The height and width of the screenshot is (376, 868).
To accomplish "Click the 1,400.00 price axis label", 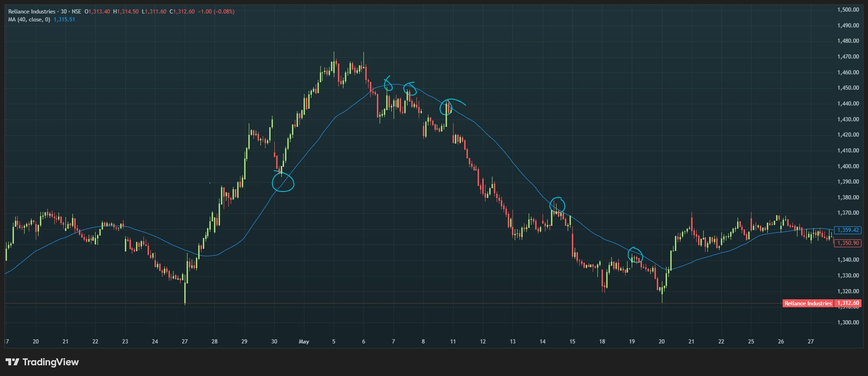I will (848, 166).
